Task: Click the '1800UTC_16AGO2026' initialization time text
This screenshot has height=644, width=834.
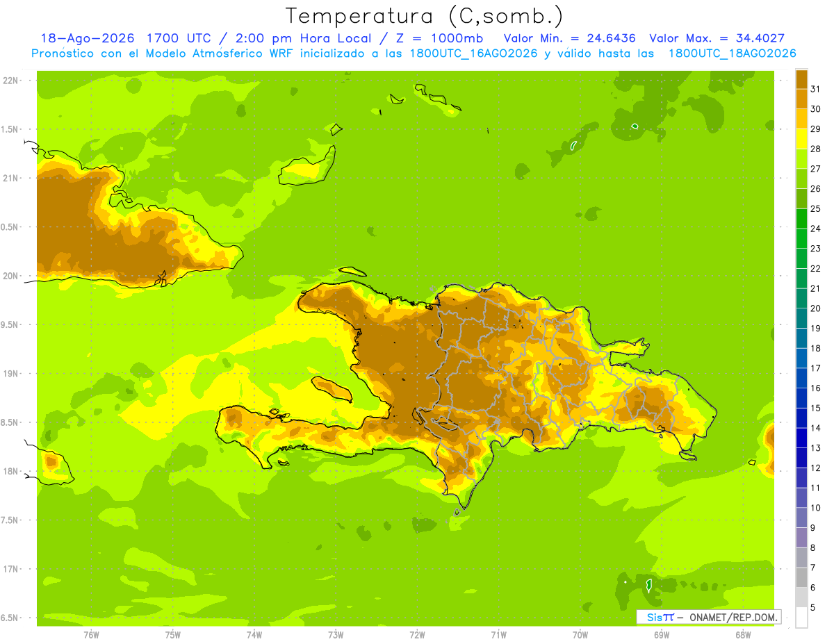Action: point(473,53)
